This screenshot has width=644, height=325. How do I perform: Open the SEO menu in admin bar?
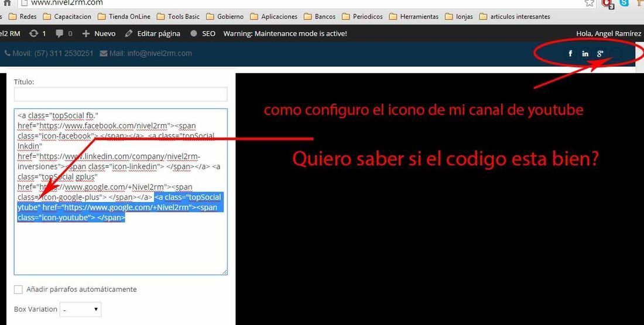tap(203, 34)
